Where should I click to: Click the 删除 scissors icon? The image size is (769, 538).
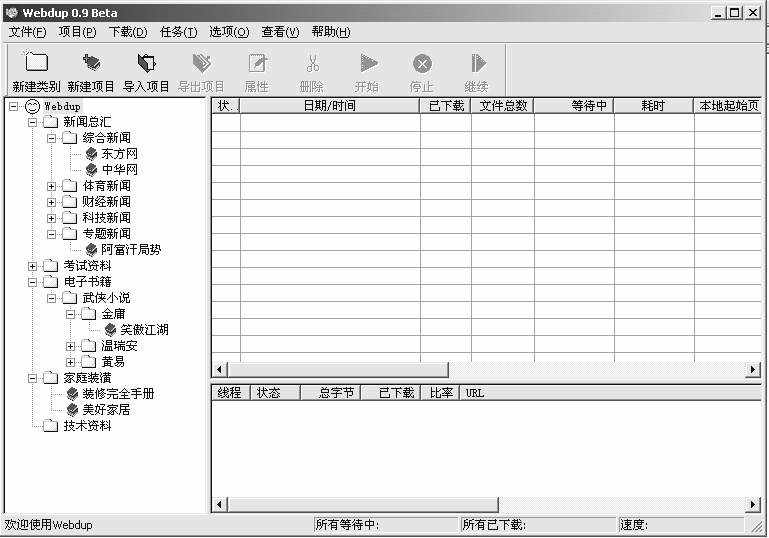[x=312, y=63]
